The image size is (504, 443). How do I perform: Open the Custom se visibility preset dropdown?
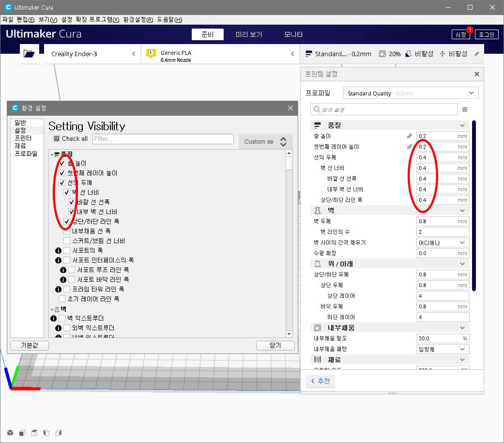pos(265,141)
